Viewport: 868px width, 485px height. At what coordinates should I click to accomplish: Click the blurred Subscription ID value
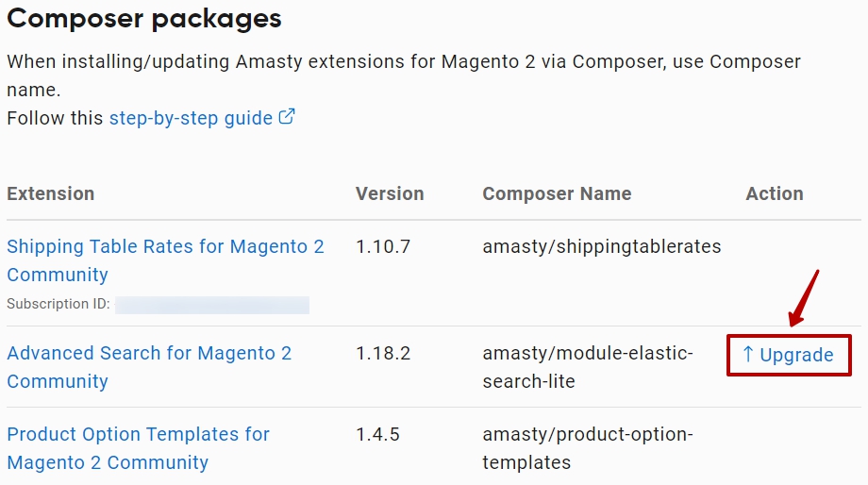tap(212, 305)
